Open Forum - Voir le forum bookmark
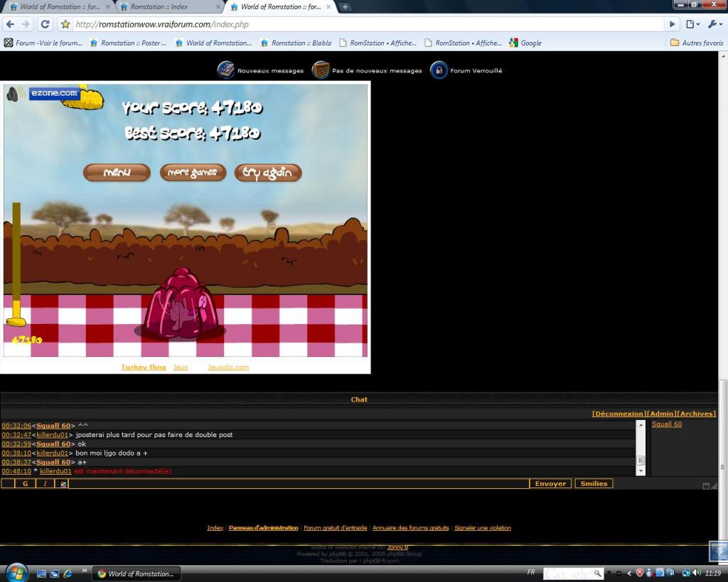This screenshot has width=728, height=582. click(x=43, y=43)
